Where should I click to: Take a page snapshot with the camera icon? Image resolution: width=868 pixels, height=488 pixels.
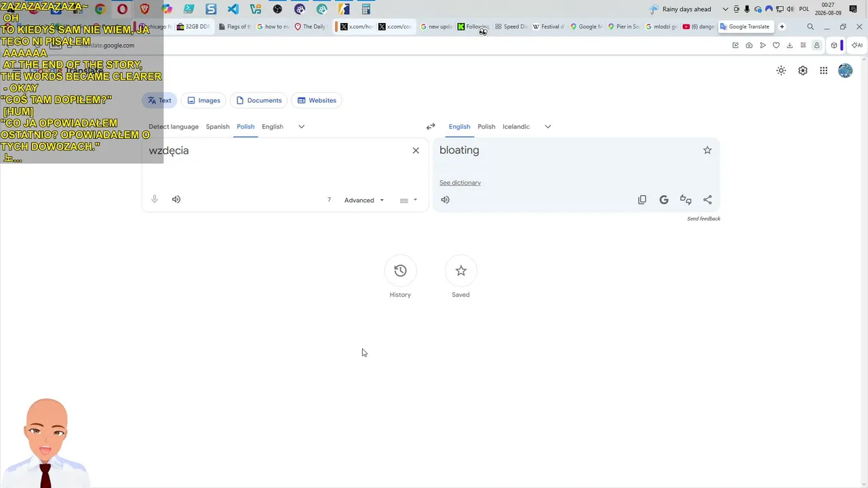[x=749, y=45]
